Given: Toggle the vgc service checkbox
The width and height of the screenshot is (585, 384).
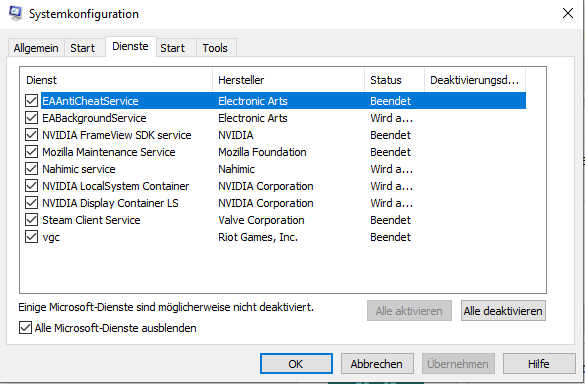Looking at the screenshot, I should tap(31, 237).
